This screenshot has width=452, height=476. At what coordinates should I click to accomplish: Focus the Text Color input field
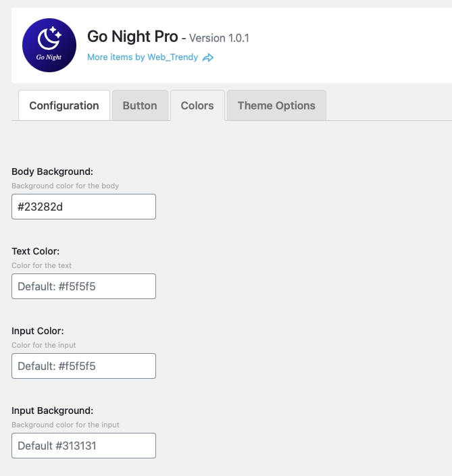tap(84, 286)
